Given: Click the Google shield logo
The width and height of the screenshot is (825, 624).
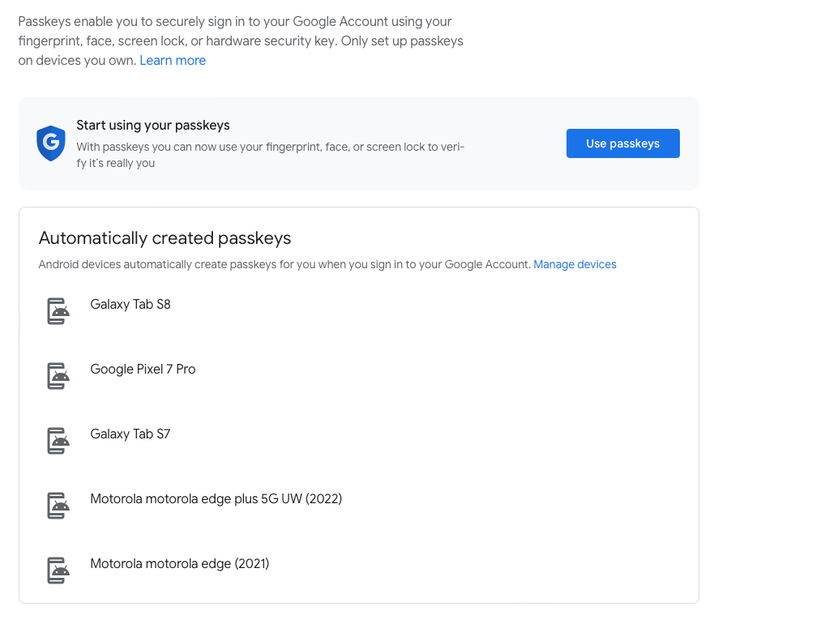Looking at the screenshot, I should click(x=51, y=143).
